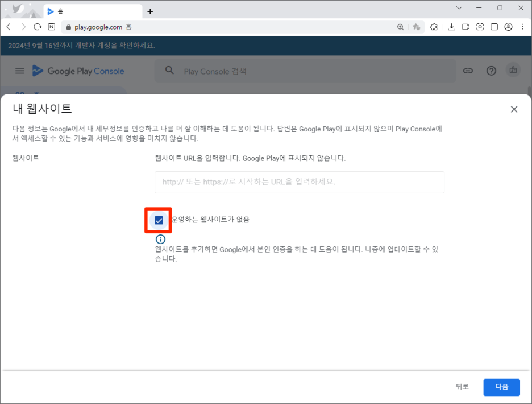Screen dimensions: 532x404
Task: Go back using browser back arrow
Action: click(x=9, y=27)
